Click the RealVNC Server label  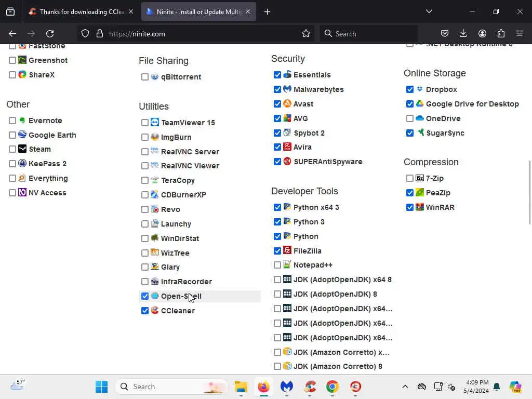(190, 152)
